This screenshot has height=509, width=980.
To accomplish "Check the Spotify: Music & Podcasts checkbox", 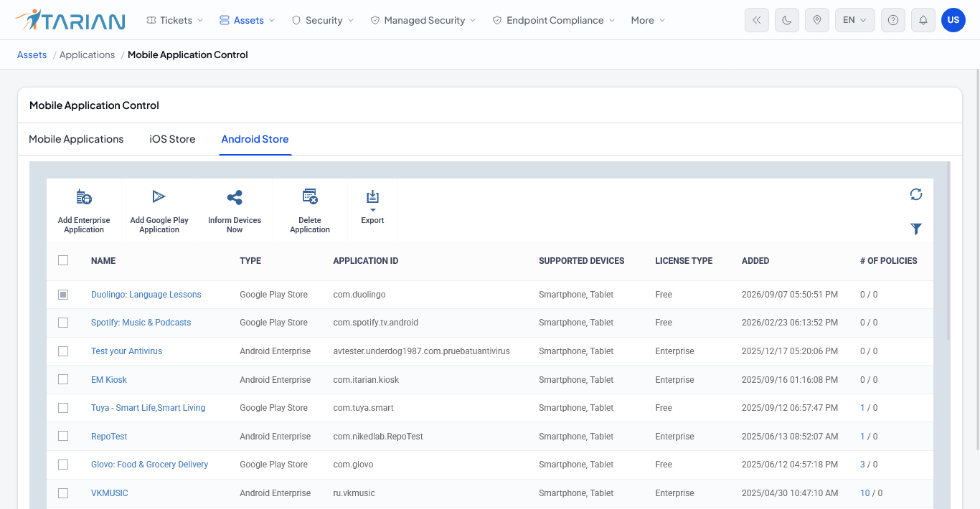I will (x=63, y=323).
